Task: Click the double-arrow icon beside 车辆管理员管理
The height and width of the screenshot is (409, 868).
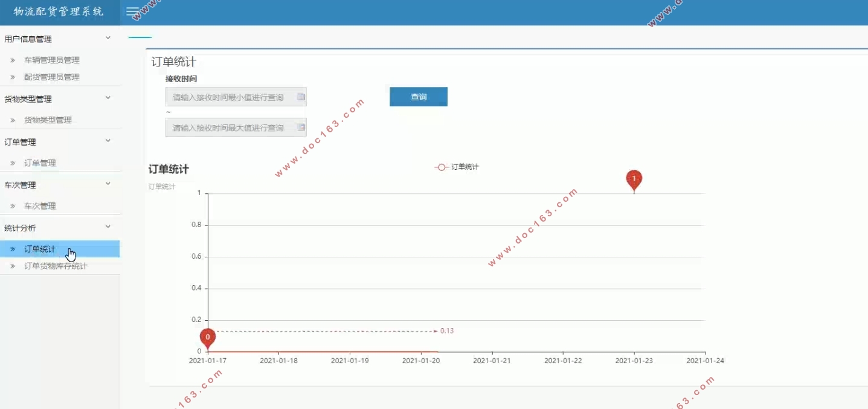Action: click(x=13, y=60)
